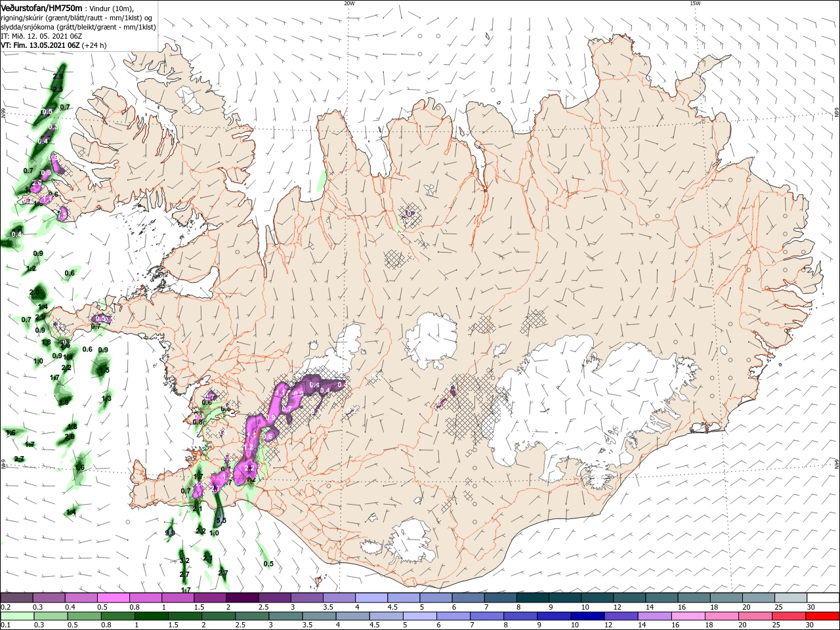The width and height of the screenshot is (840, 630).
Task: Pick the 14 lilac swatch, lower rain scale
Action: [x=654, y=616]
